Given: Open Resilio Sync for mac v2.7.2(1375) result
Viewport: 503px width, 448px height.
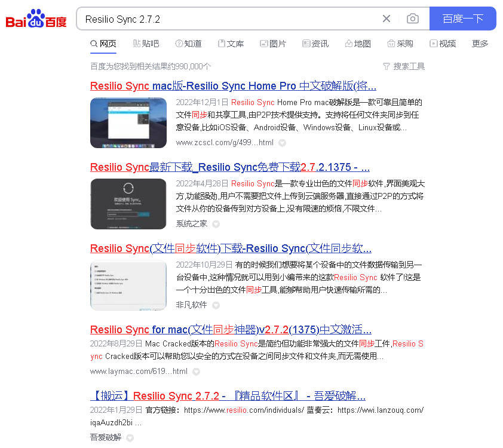Looking at the screenshot, I should point(231,329).
